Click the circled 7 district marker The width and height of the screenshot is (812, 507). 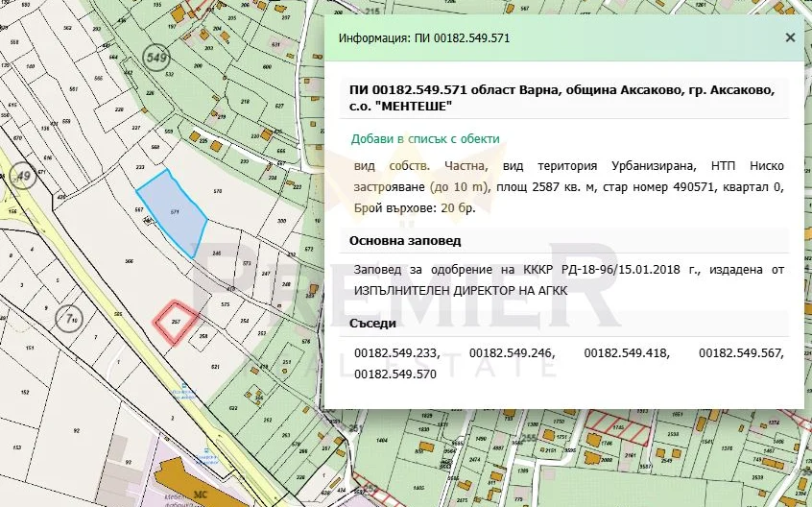point(69,317)
